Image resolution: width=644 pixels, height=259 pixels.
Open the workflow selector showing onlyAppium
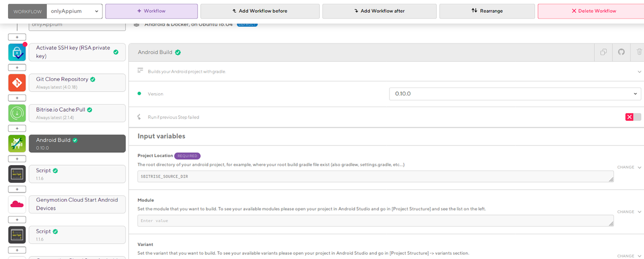[74, 11]
